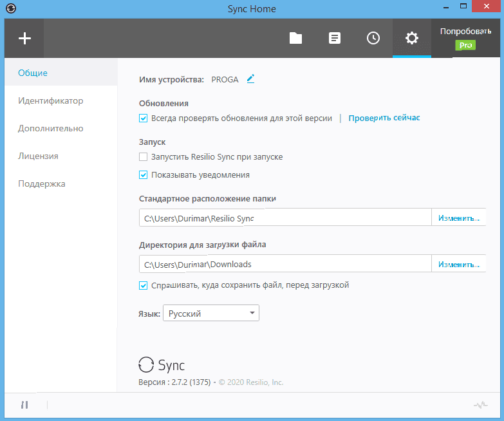
Task: Click the device name PROGA
Action: (225, 80)
